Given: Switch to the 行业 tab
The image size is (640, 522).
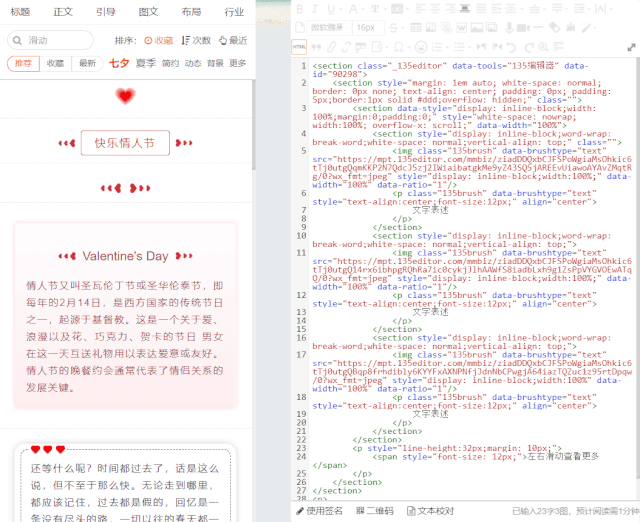Looking at the screenshot, I should pyautogui.click(x=234, y=12).
